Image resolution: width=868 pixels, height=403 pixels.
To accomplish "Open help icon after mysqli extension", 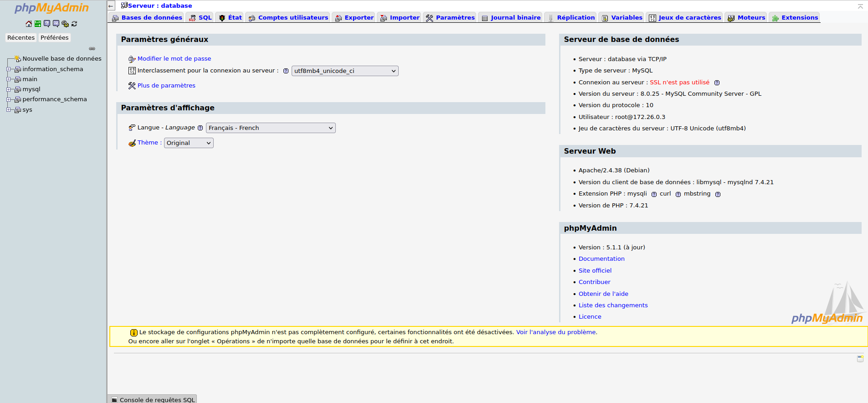I will pos(654,194).
